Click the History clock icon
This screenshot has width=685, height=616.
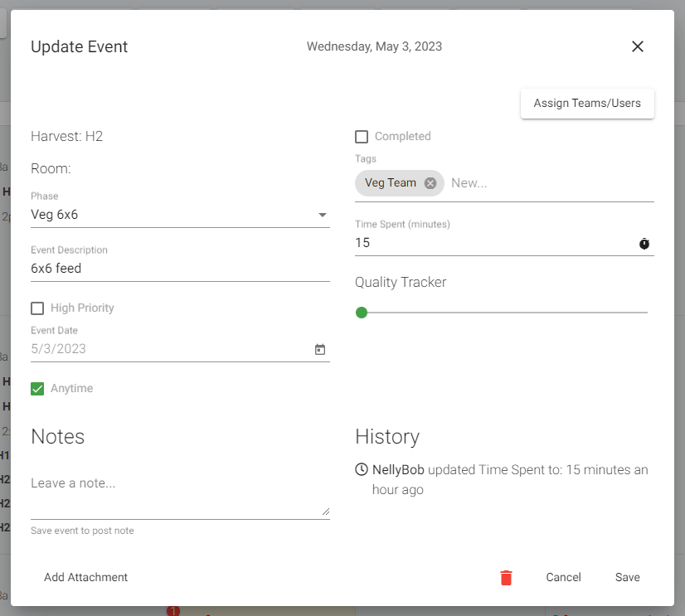click(362, 469)
